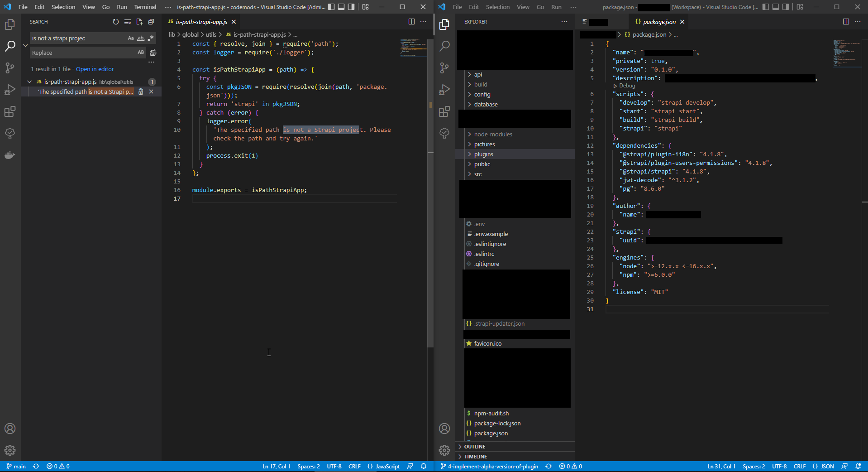Open the Docker view in left activity bar

tap(10, 155)
